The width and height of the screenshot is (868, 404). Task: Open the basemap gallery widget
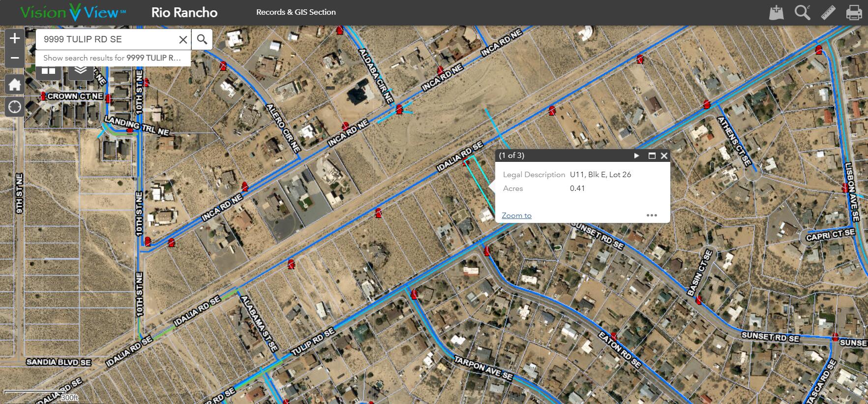coord(48,72)
